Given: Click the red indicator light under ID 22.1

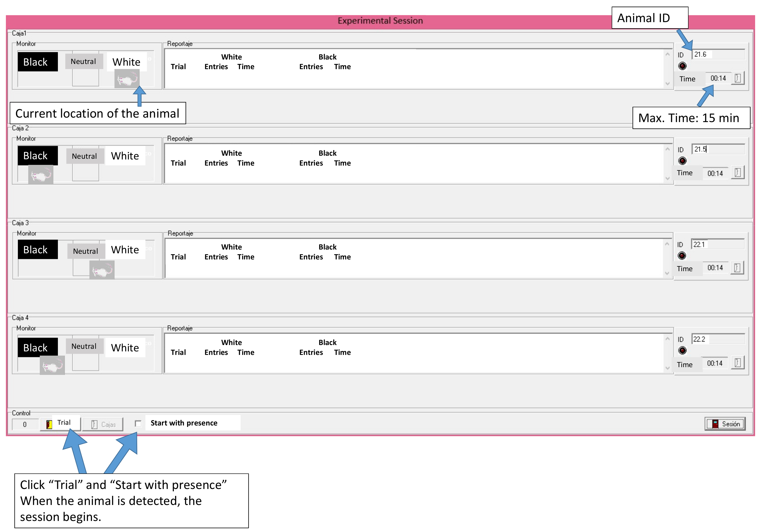Looking at the screenshot, I should pos(682,256).
